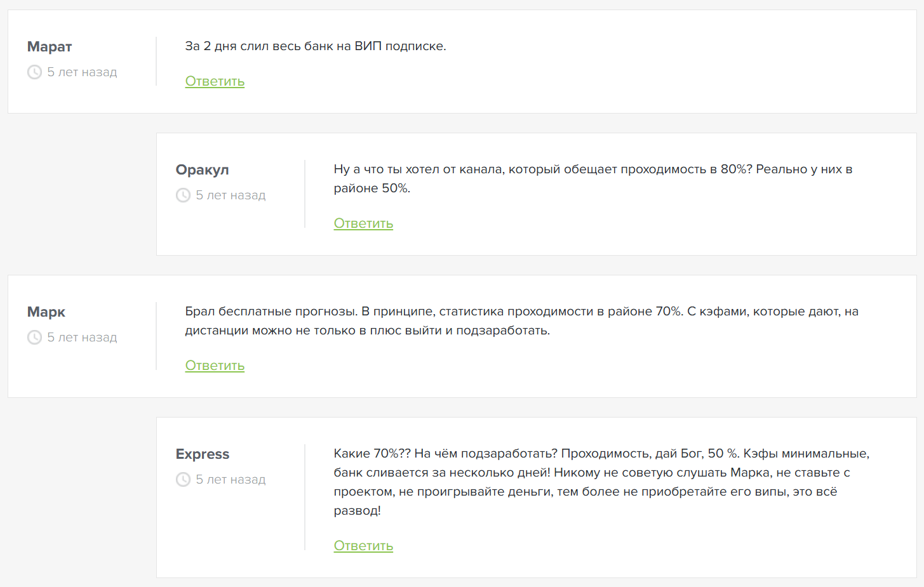Select the timestamp icon in the first comment
The width and height of the screenshot is (924, 587).
[34, 72]
